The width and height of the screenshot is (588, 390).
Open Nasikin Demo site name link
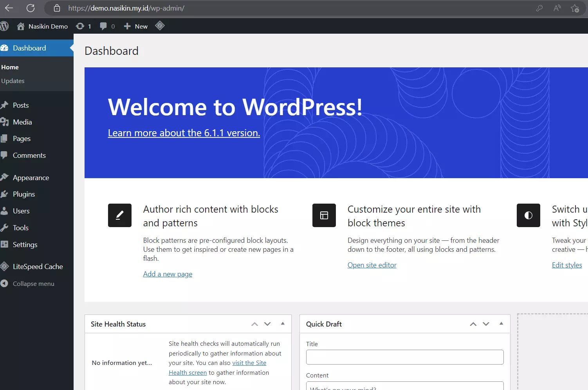point(48,26)
